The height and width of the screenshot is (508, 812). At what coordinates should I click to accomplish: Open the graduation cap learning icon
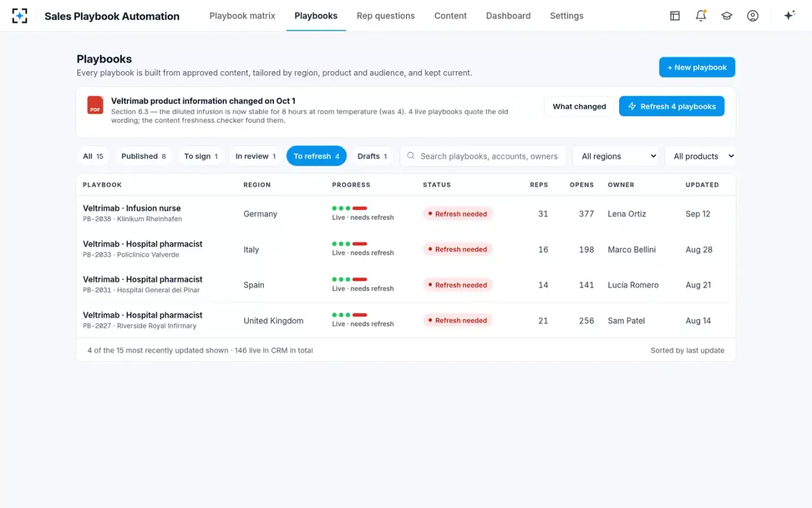tap(727, 16)
